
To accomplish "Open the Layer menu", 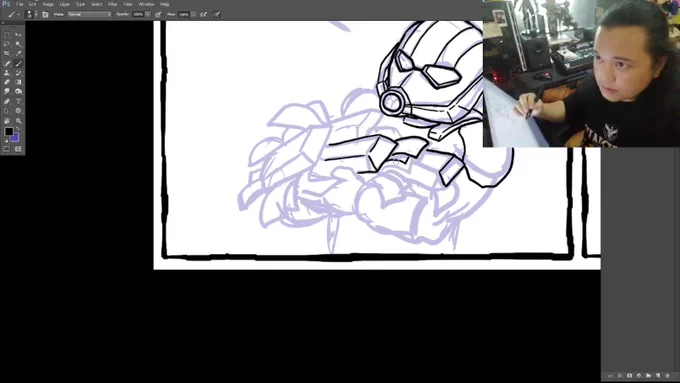I will pos(65,4).
